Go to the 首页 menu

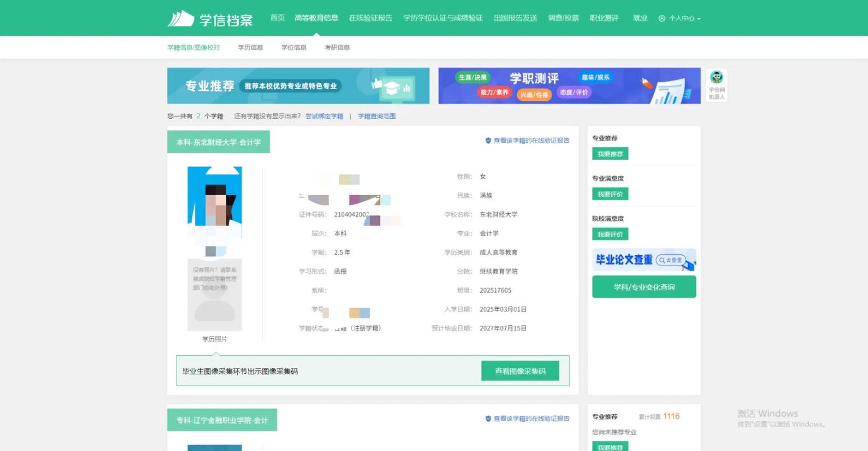click(278, 18)
